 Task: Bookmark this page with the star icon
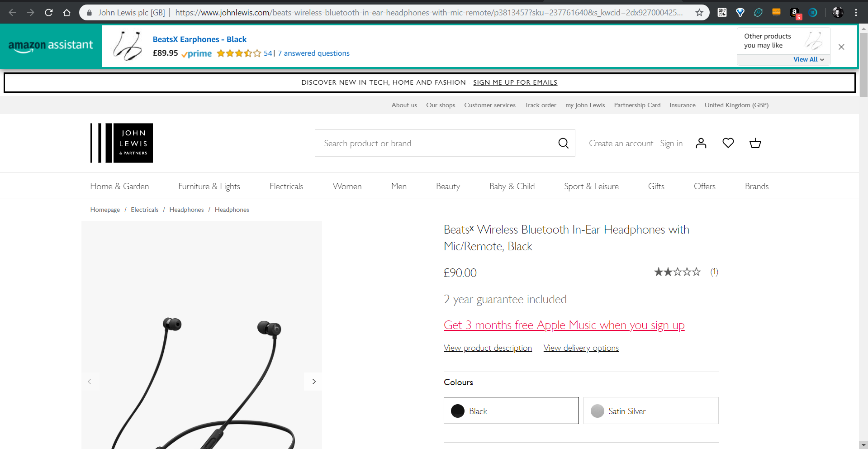[699, 13]
